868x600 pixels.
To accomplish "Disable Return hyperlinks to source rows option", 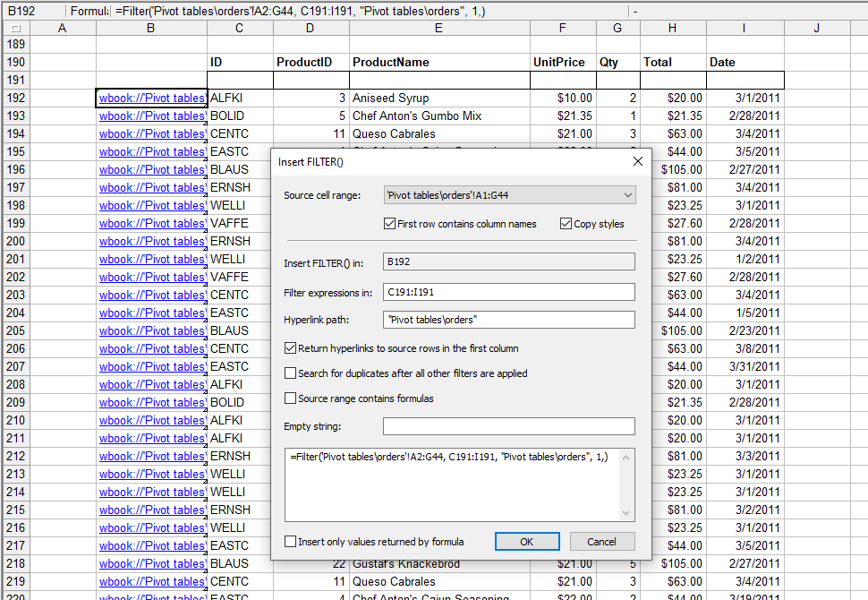I will click(291, 348).
